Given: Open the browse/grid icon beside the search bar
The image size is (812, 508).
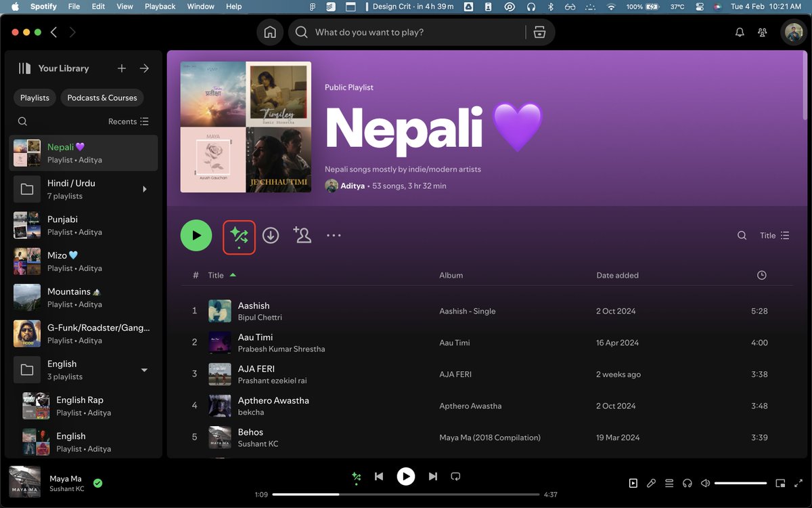Looking at the screenshot, I should click(539, 32).
